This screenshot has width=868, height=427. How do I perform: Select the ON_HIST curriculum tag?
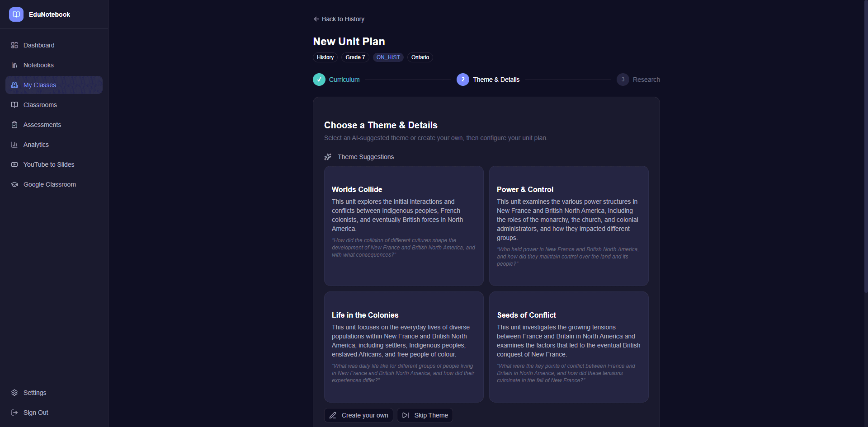388,57
